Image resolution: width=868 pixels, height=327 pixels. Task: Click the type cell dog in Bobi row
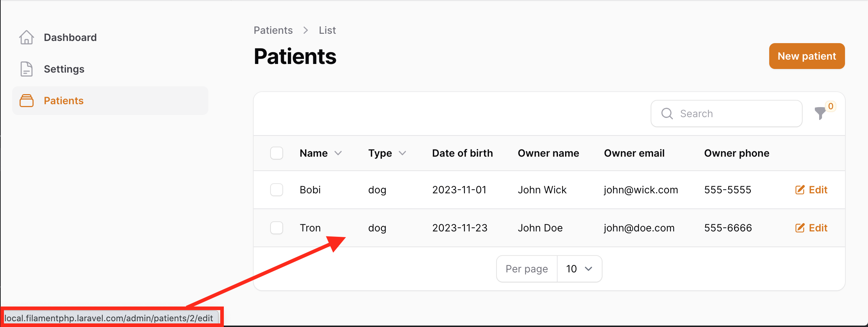point(377,190)
